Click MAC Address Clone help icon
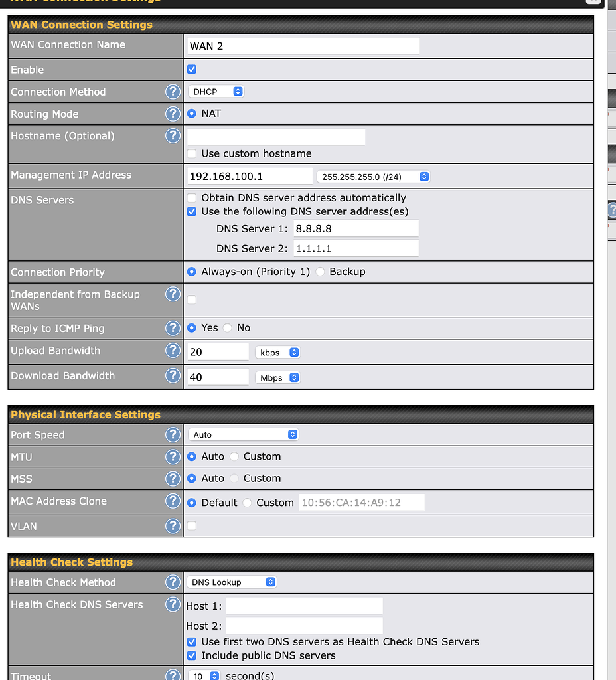 173,501
